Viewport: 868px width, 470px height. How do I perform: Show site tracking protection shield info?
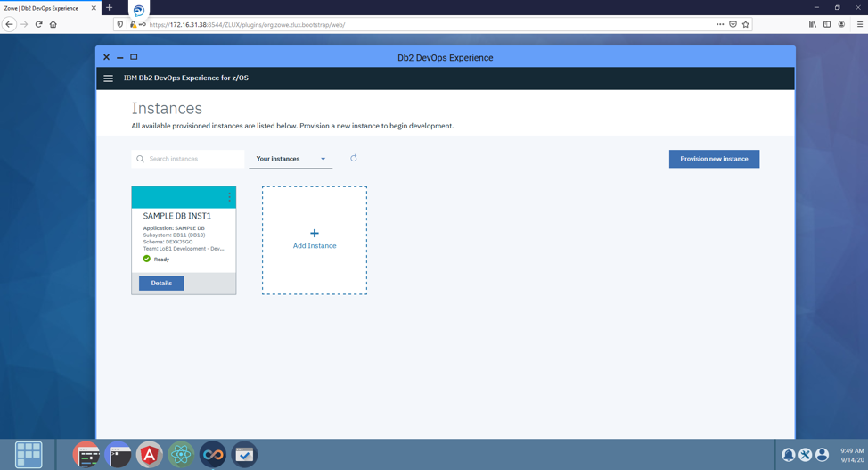coord(120,24)
